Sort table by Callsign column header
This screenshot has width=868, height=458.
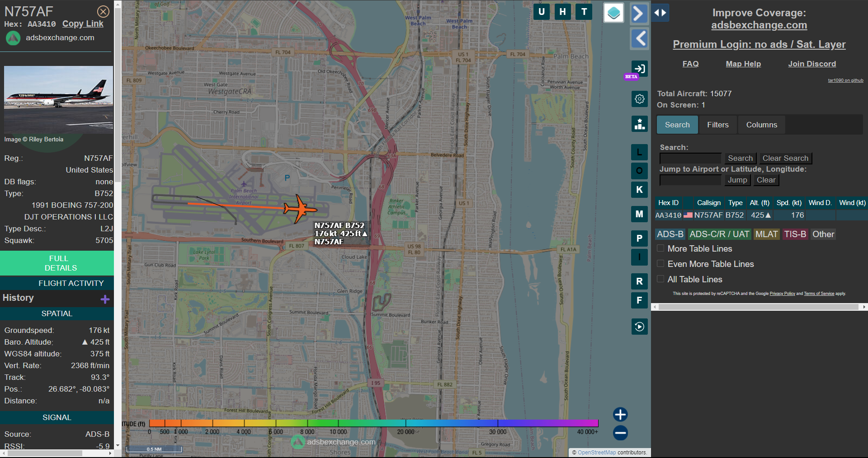click(x=708, y=203)
